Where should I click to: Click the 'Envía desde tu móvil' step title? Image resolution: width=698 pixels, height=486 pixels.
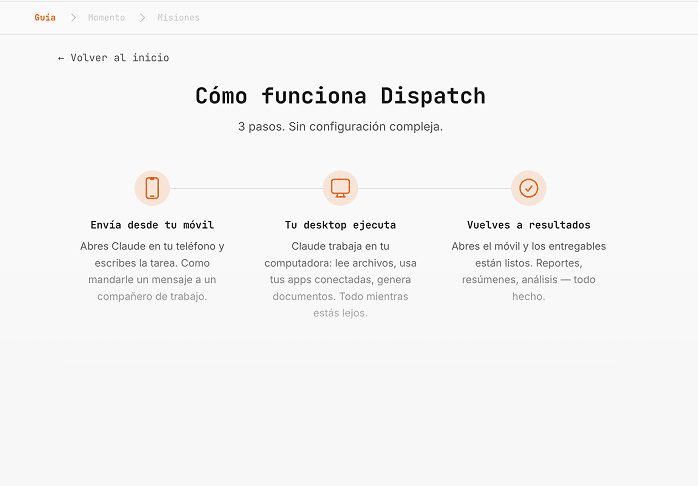coord(152,225)
